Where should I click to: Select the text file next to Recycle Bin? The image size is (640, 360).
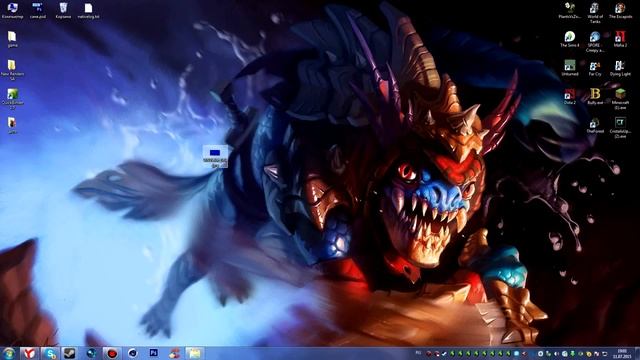pos(89,11)
